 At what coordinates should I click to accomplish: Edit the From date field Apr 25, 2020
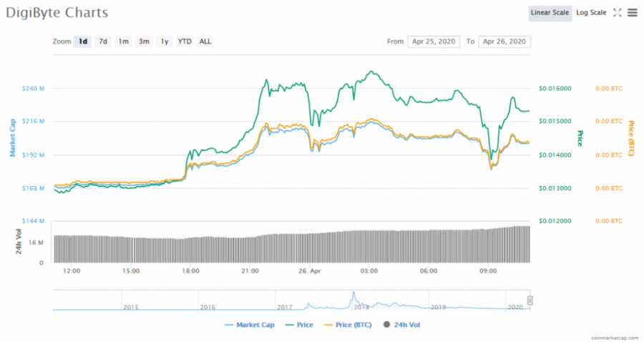(434, 41)
